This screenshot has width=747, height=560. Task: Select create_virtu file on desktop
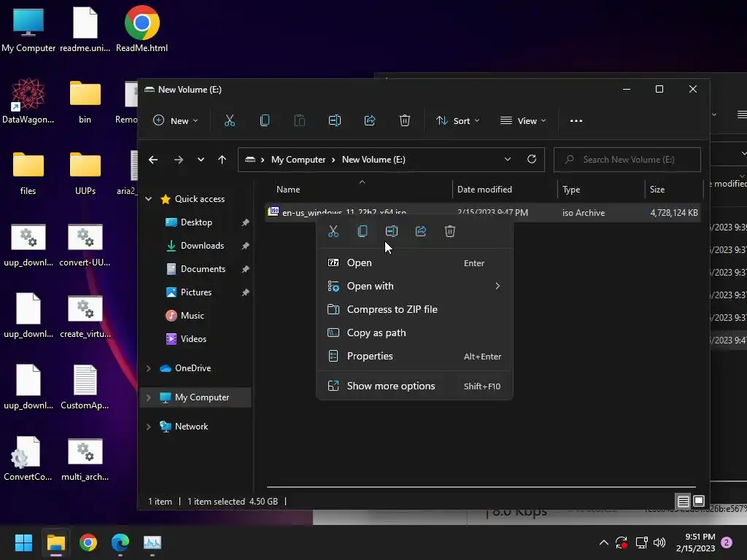(85, 316)
